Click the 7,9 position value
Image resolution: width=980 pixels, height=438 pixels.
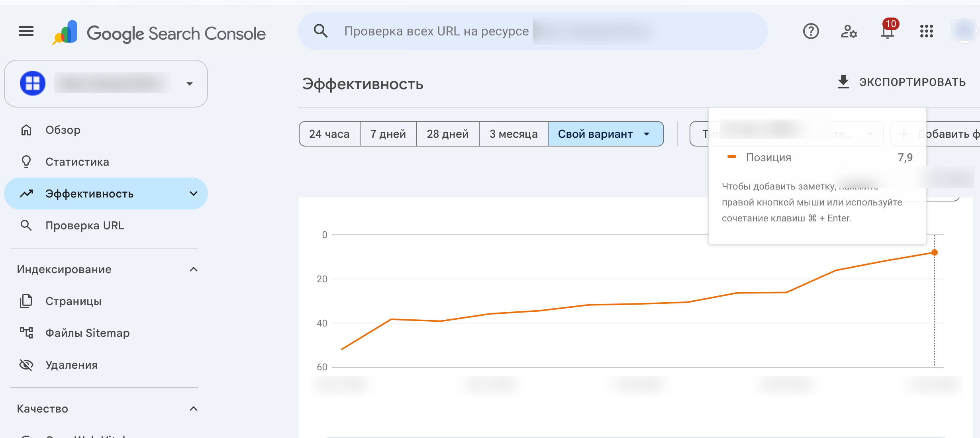click(x=905, y=157)
